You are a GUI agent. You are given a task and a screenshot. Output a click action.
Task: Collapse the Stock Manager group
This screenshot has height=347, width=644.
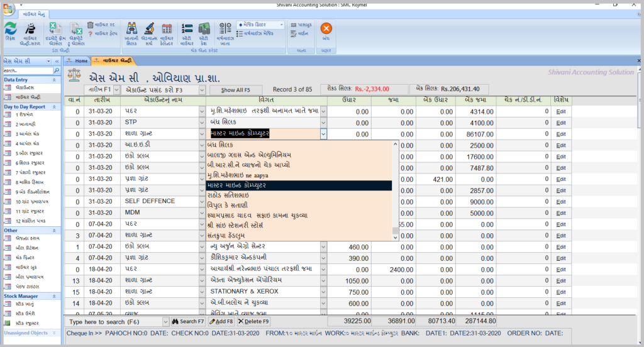54,296
